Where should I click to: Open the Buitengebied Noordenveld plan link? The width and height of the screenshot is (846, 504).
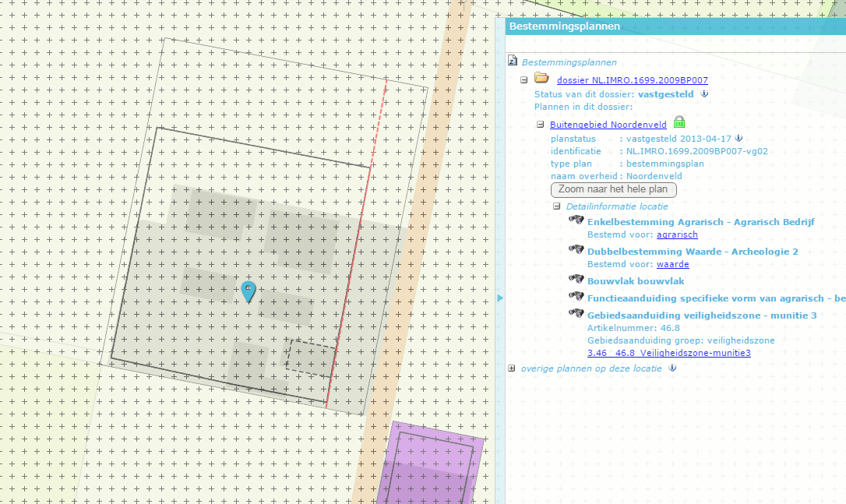[x=608, y=125]
